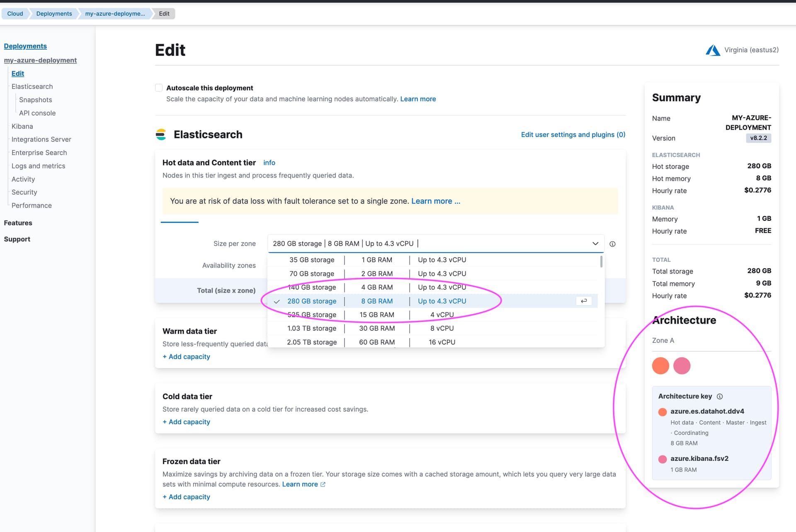The width and height of the screenshot is (796, 532).
Task: Open Logs and metrics sidebar item
Action: point(39,166)
